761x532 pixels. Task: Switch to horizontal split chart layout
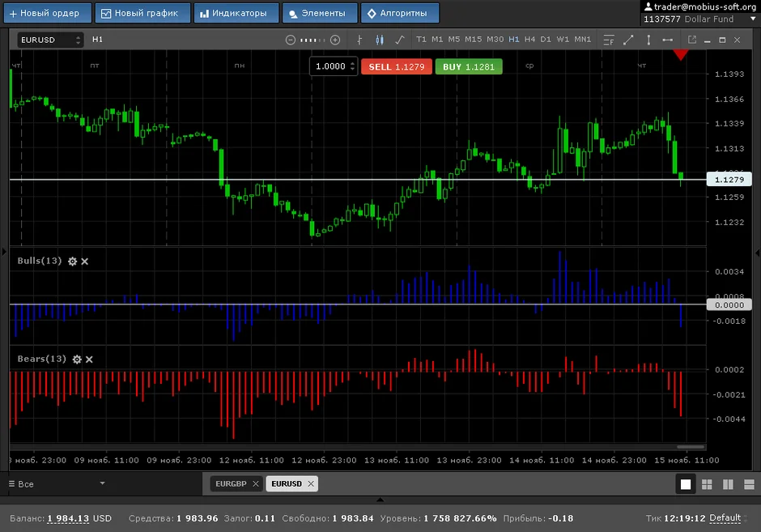pyautogui.click(x=750, y=484)
